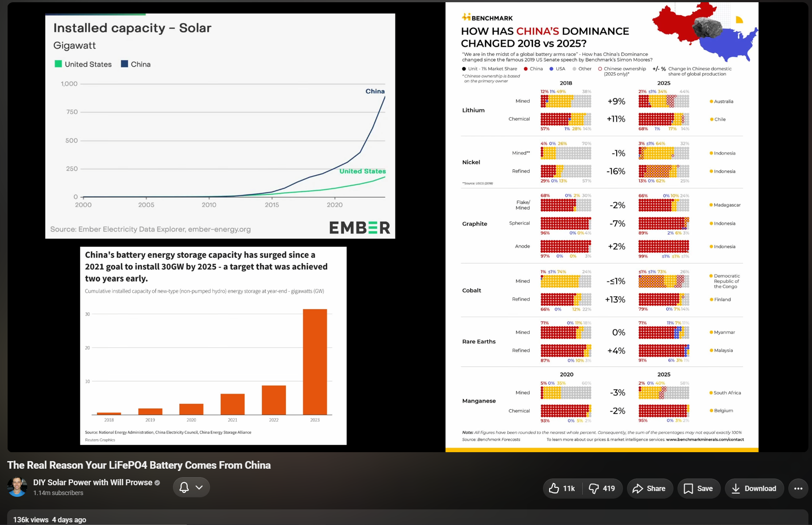
Task: Click the "136k views" text
Action: tap(31, 520)
